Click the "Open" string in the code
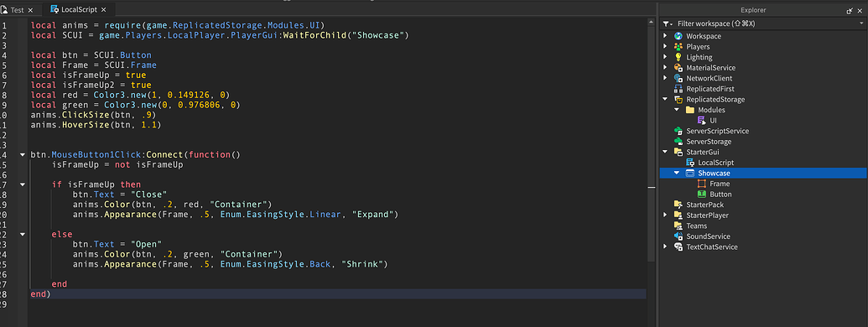Viewport: 868px width, 327px height. click(x=146, y=244)
